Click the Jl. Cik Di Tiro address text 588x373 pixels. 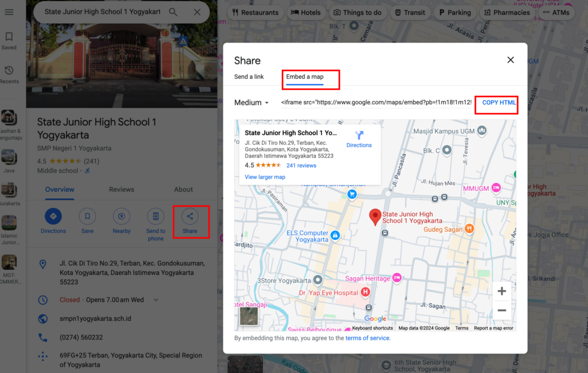coord(133,273)
